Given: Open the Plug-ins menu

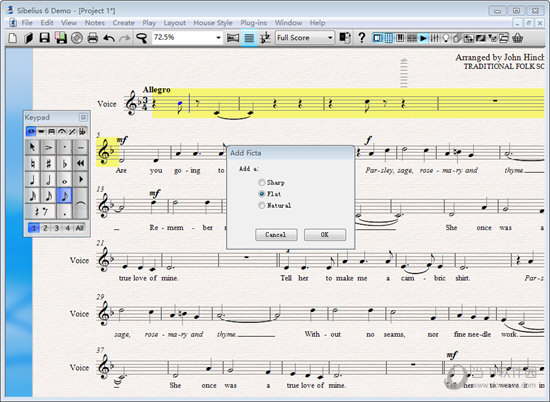Looking at the screenshot, I should [253, 23].
